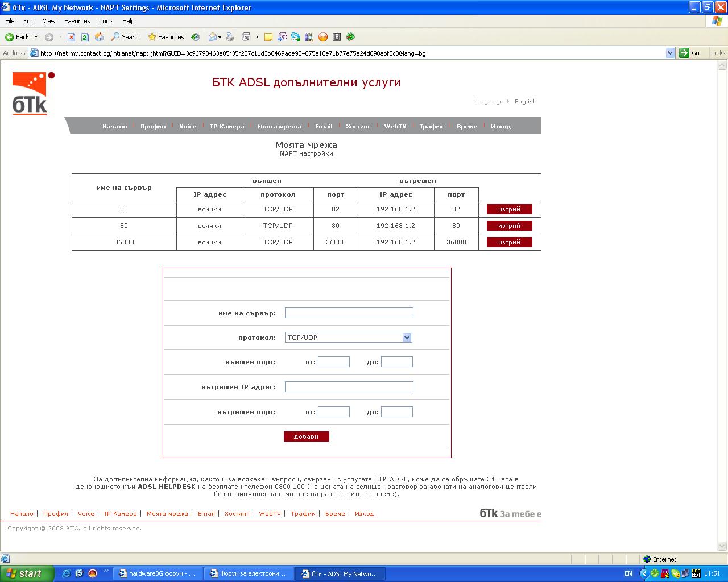Viewport: 728px width, 582px height.
Task: Click footer link Профил
Action: [x=56, y=513]
